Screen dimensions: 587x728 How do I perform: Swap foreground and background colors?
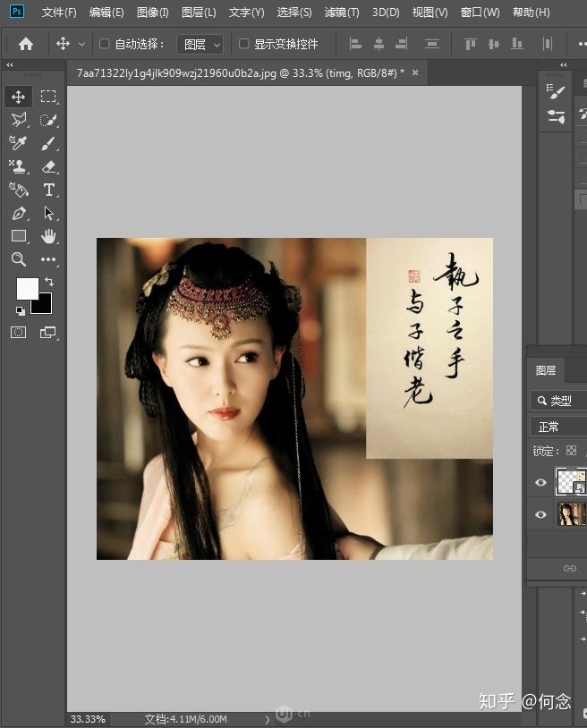[x=49, y=282]
